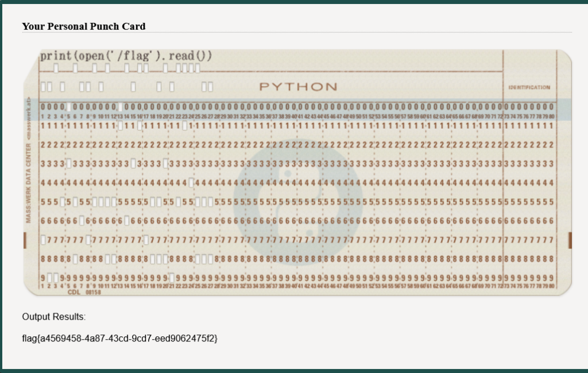Toggle the row 9 punch at column 21
588x373 pixels.
[x=172, y=278]
